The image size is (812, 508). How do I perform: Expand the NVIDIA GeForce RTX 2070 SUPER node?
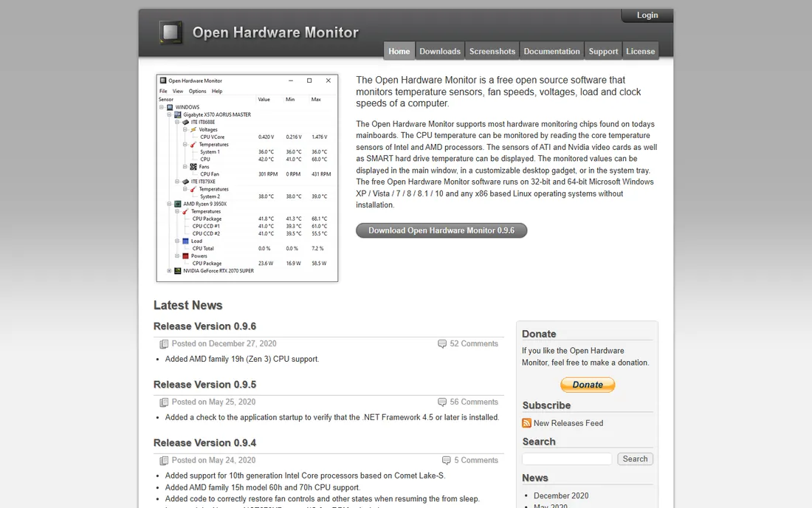point(169,271)
